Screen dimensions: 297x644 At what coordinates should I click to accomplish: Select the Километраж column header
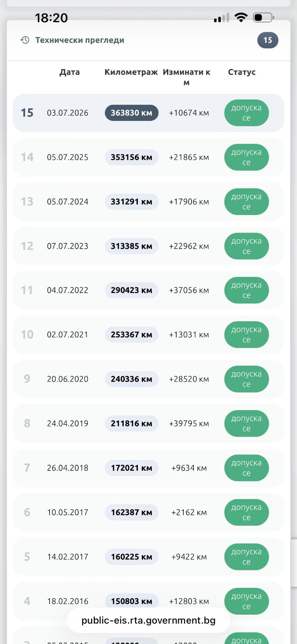[x=131, y=72]
